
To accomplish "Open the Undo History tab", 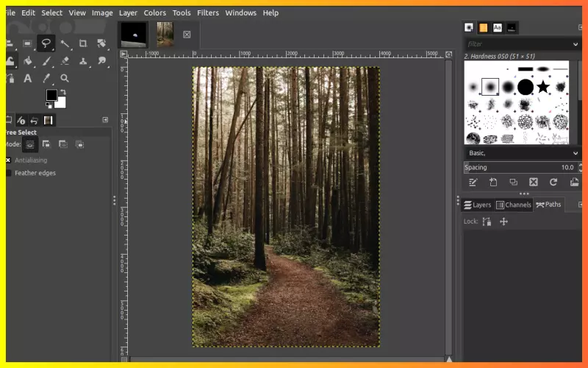I will 34,121.
